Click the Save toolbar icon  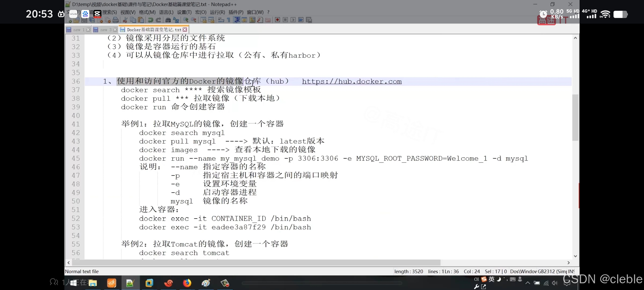84,20
